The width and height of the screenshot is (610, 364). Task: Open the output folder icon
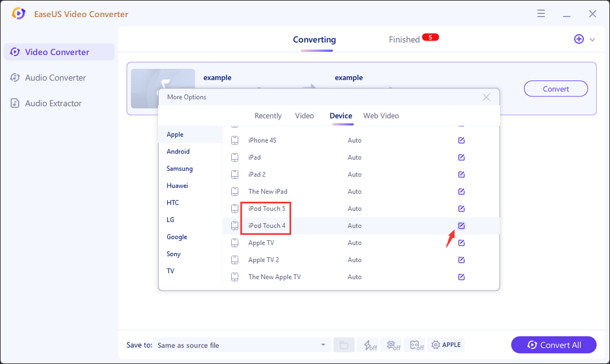pyautogui.click(x=343, y=345)
